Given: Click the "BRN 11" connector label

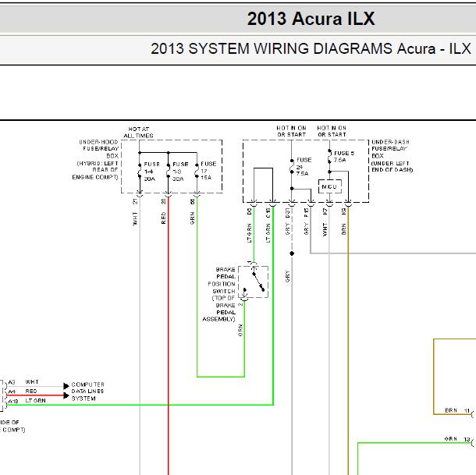Looking at the screenshot, I should click(457, 411).
